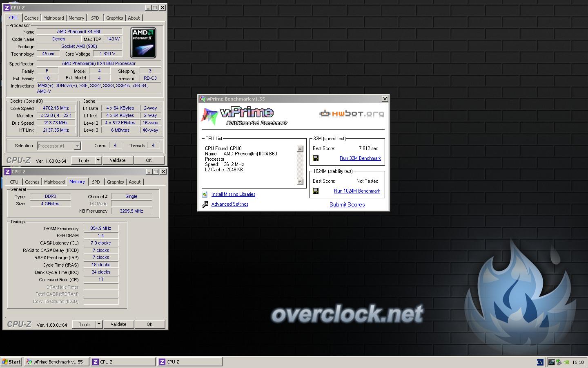588x368 pixels.
Task: Open the About tab in top CPU-Z window
Action: click(x=134, y=18)
